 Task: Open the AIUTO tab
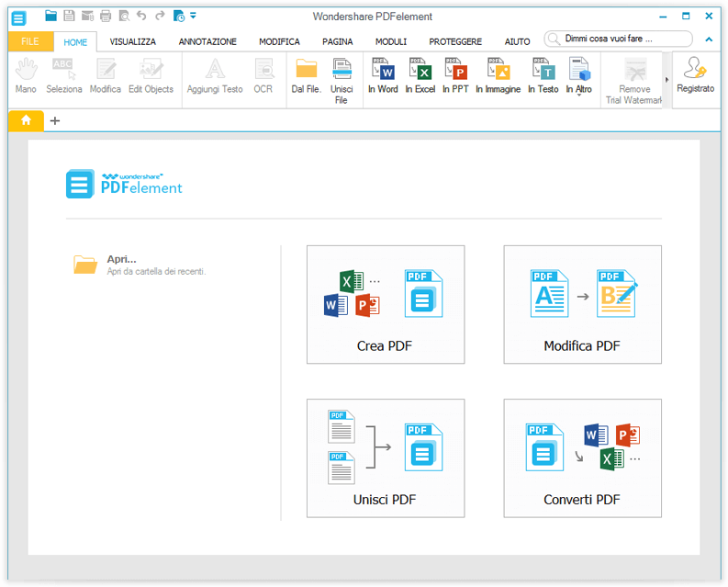(517, 42)
